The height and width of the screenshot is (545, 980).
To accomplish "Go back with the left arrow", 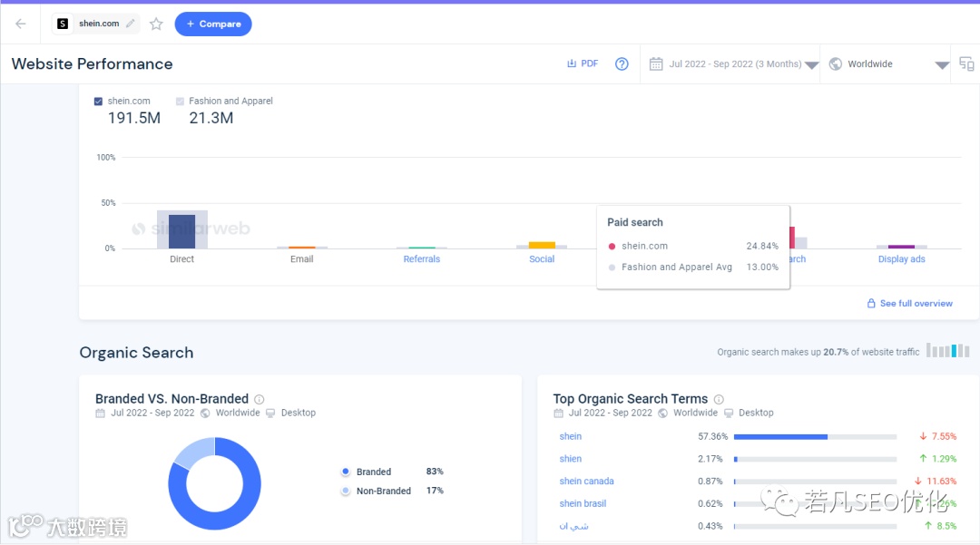I will 21,24.
